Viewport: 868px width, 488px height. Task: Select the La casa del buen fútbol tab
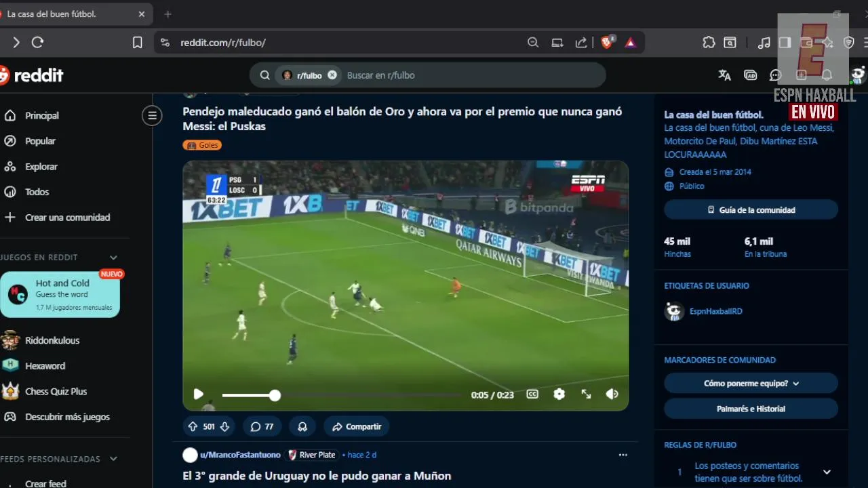click(66, 14)
